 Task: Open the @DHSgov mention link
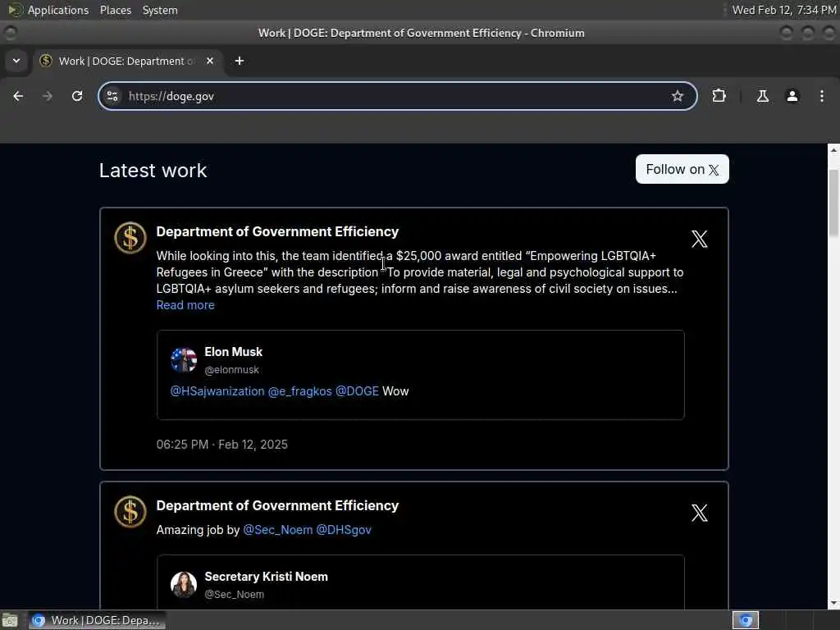point(344,530)
